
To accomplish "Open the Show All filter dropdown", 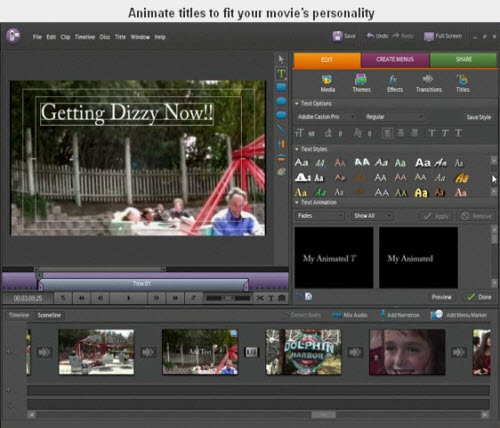I will tap(372, 216).
